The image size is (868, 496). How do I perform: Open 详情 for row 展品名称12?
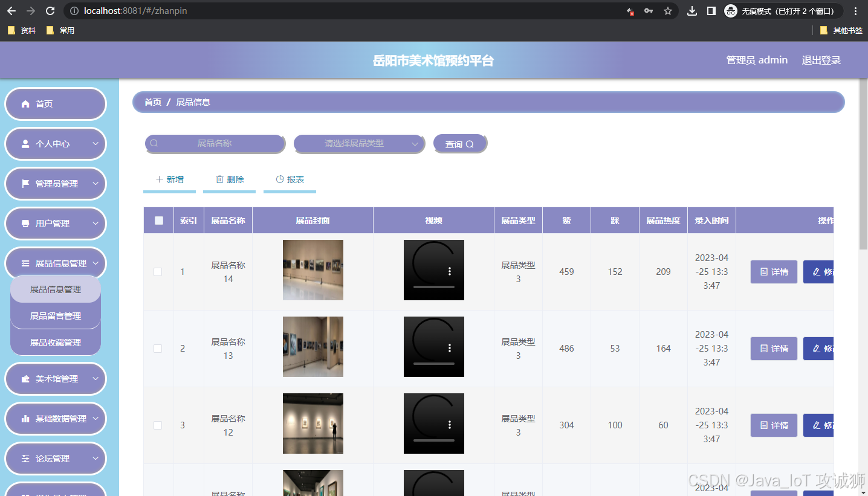coord(774,425)
